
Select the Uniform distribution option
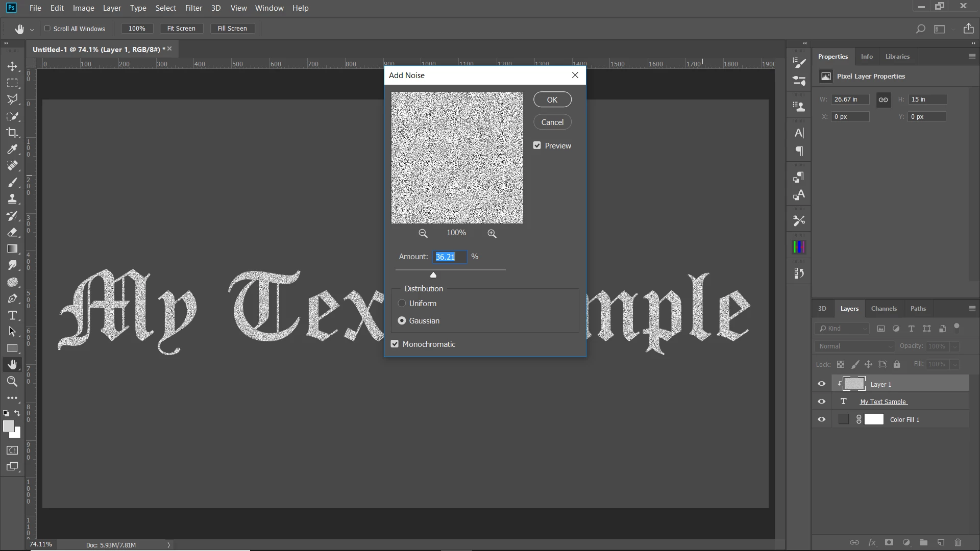[402, 303]
